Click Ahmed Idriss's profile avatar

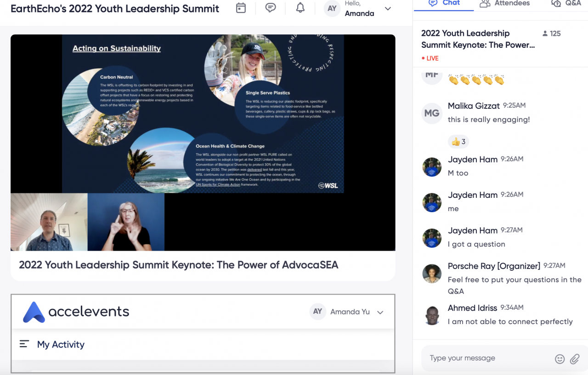click(x=432, y=315)
